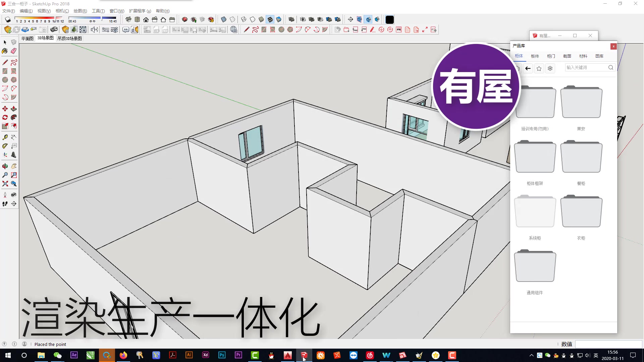Viewport: 644px width, 362px height.
Task: Switch to the 平面图 scene tab
Action: click(28, 39)
